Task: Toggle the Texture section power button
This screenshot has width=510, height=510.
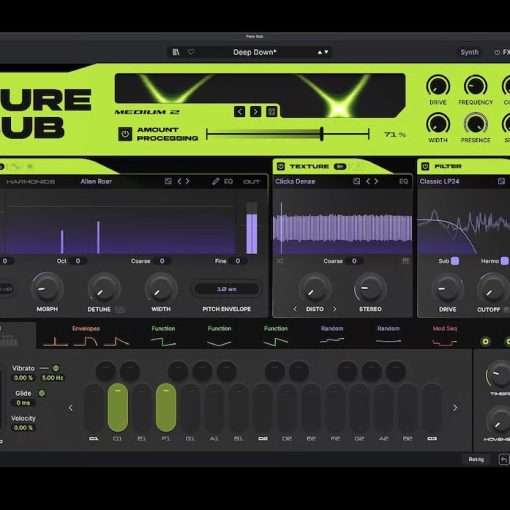Action: coord(281,166)
